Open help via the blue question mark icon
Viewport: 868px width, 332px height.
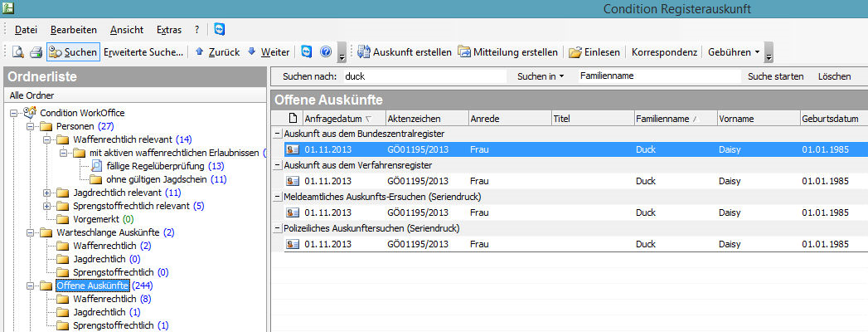(325, 52)
